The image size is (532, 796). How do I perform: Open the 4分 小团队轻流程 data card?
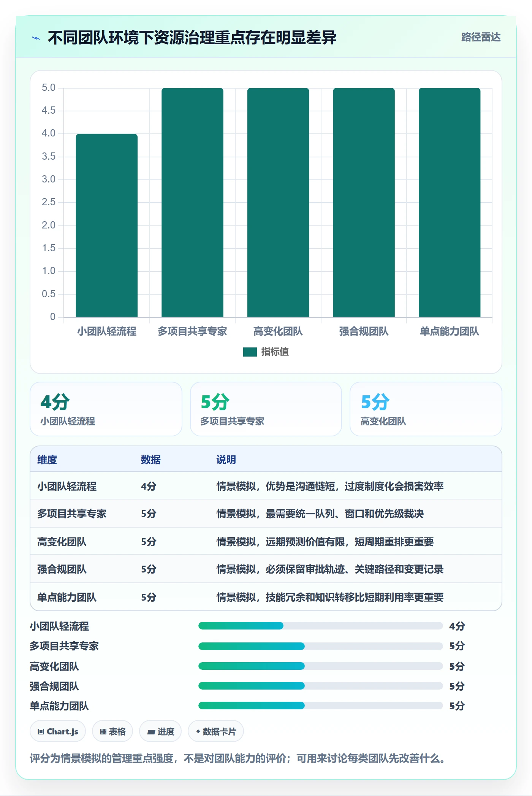[x=106, y=409]
